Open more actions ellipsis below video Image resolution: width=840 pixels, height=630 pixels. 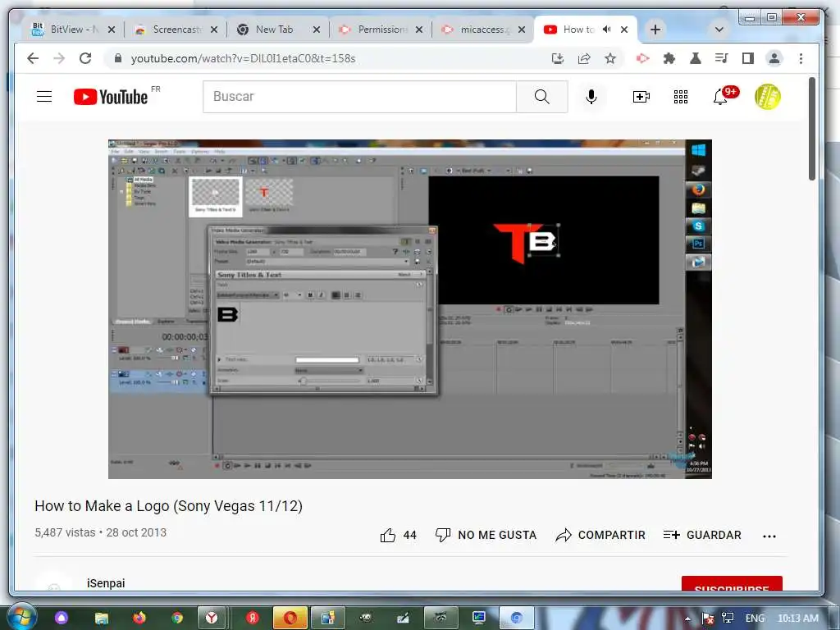click(769, 536)
